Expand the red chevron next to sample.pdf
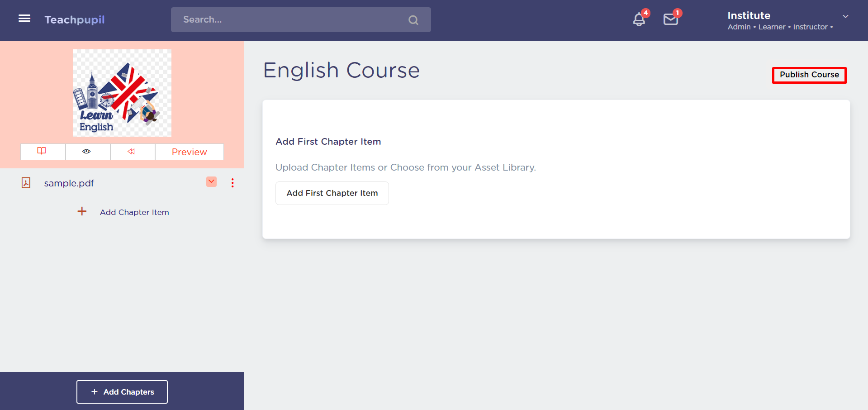The image size is (868, 410). 211,182
